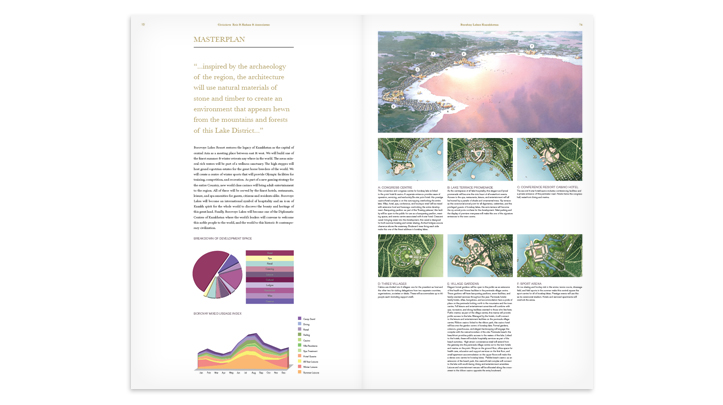Pick the teal Retail legend bar
This screenshot has height=405, width=723.
pos(270,264)
